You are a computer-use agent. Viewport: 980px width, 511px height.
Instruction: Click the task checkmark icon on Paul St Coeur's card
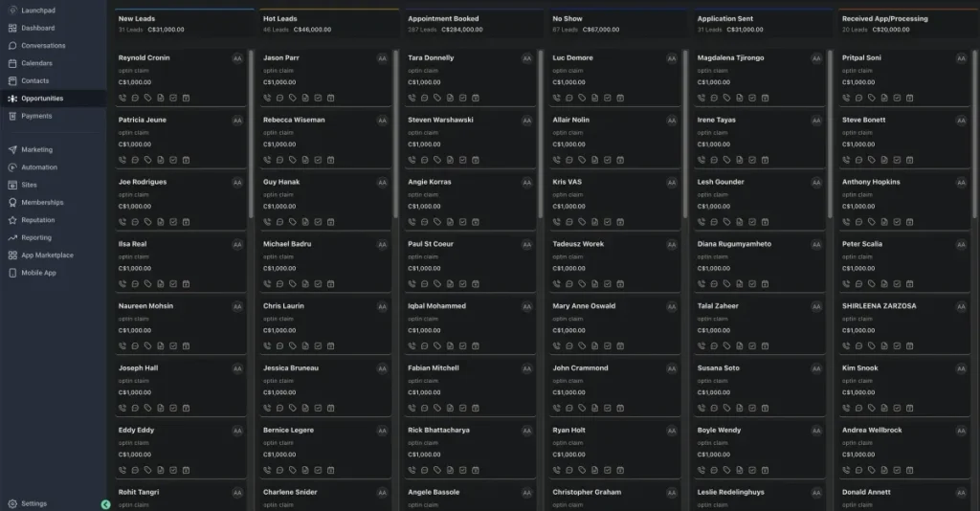coord(461,283)
